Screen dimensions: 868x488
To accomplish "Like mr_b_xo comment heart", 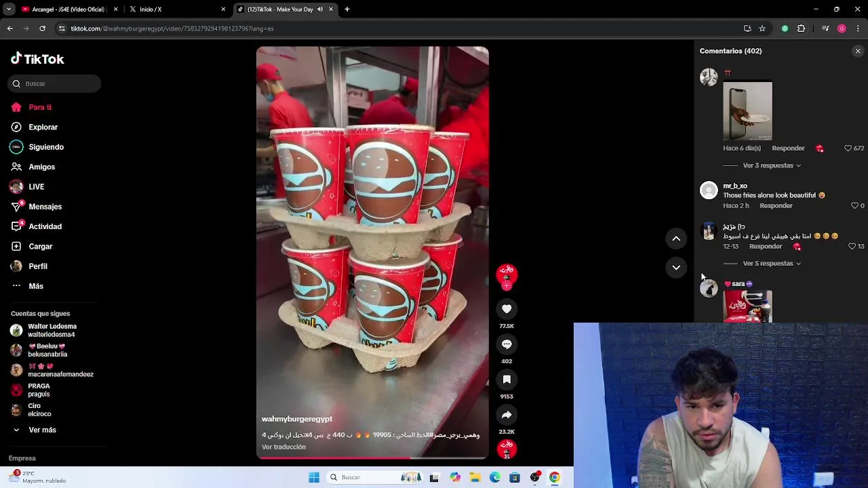I will tap(854, 205).
